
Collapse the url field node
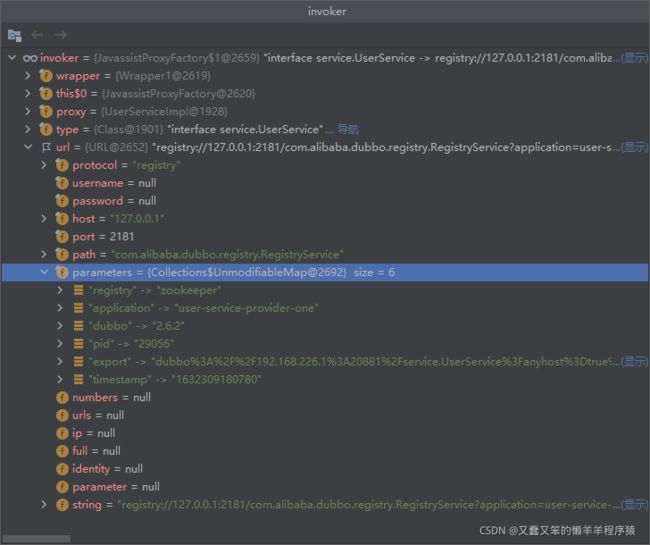[28, 147]
